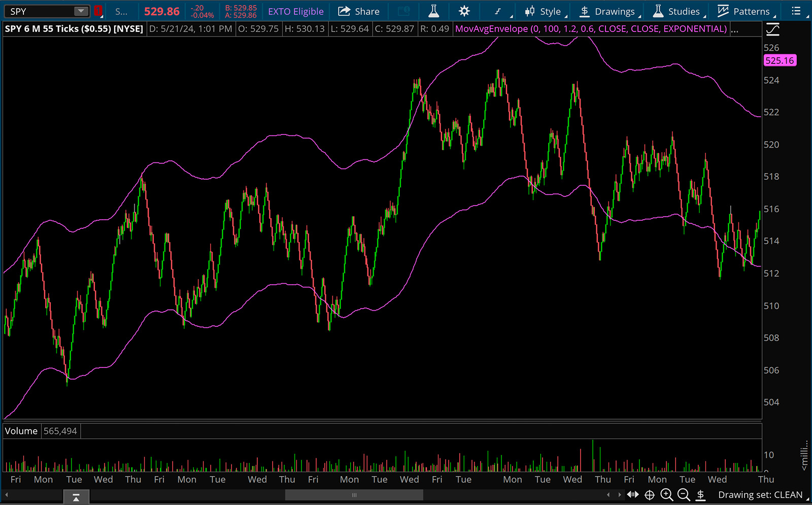Viewport: 812px width, 505px height.
Task: Click the S... truncated description label
Action: 121,11
